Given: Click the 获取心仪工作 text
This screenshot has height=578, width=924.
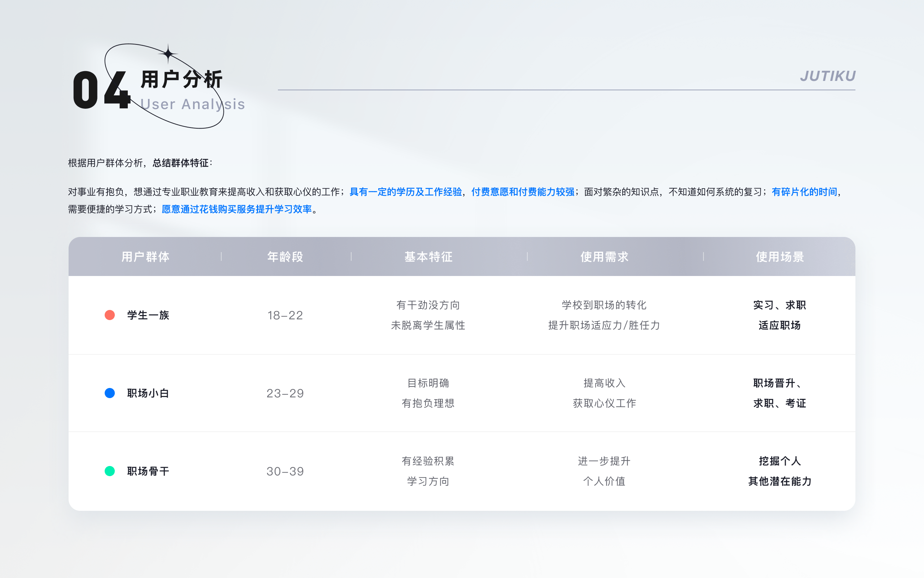Looking at the screenshot, I should [x=604, y=403].
